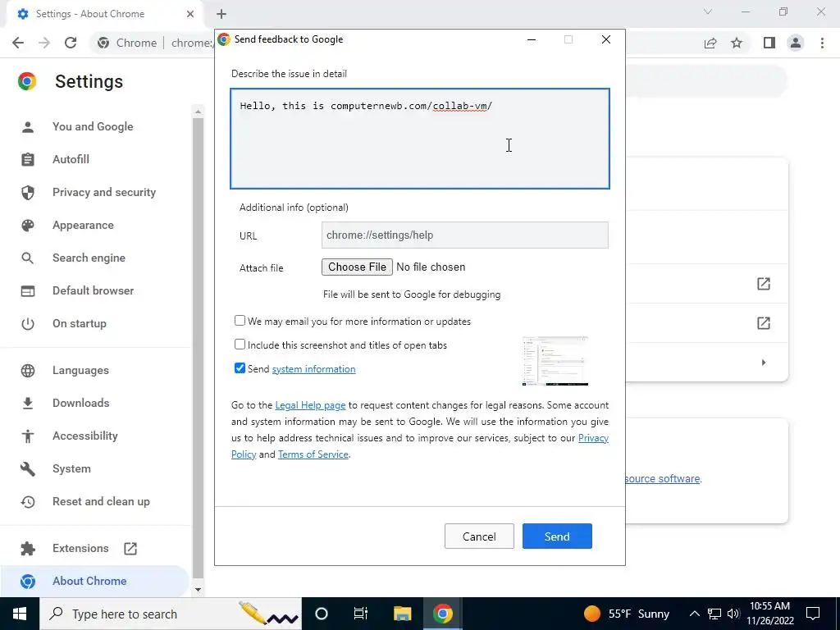Image resolution: width=840 pixels, height=630 pixels.
Task: Open Autofill settings section
Action: 71,159
